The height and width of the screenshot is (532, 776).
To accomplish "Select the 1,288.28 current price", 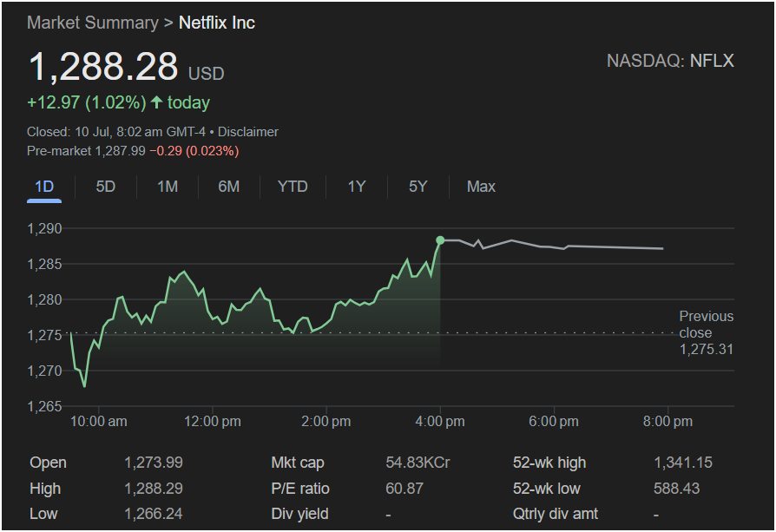I will [x=103, y=67].
